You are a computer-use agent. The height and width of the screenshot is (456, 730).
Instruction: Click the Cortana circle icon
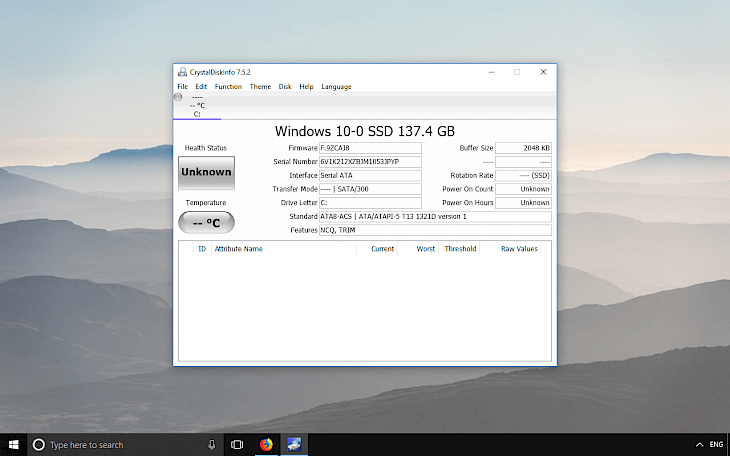[x=39, y=445]
